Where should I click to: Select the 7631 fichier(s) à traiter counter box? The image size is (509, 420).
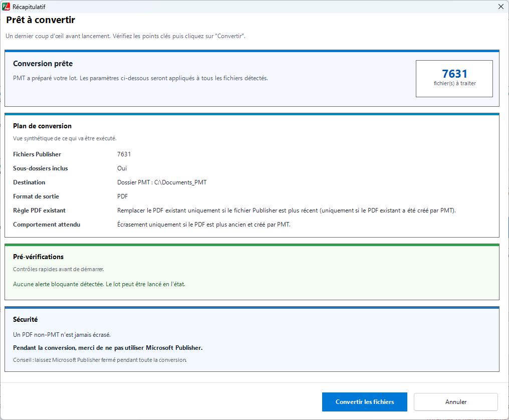pyautogui.click(x=454, y=79)
